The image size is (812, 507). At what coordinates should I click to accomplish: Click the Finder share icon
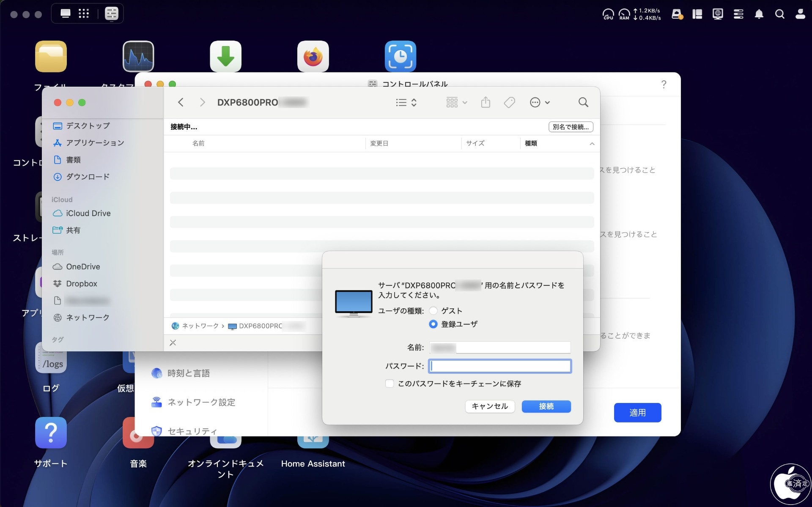pos(486,102)
